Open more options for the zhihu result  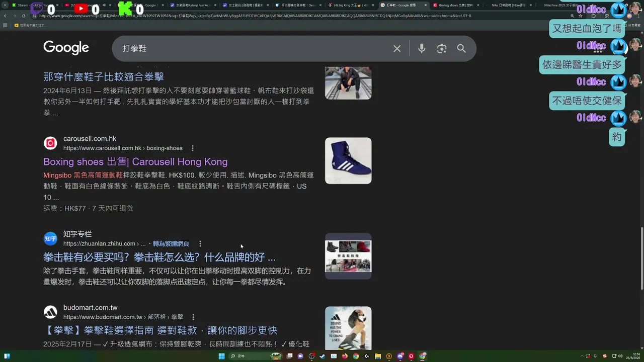(200, 244)
